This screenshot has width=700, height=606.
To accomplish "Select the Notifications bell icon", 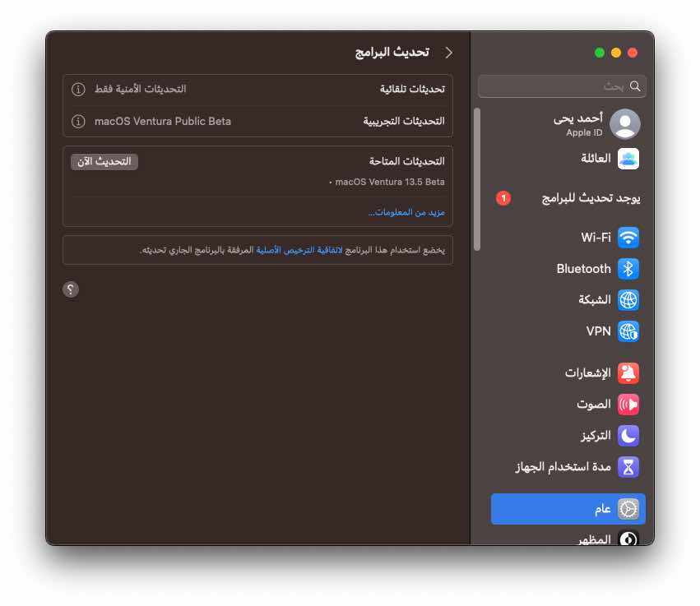I will (x=628, y=373).
